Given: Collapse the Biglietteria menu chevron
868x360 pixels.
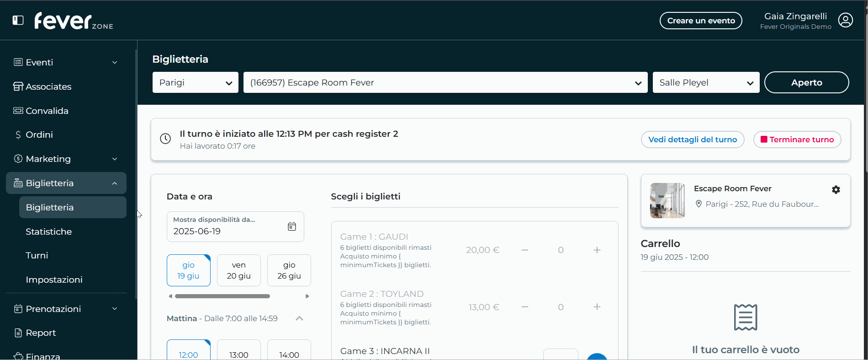Looking at the screenshot, I should pos(115,183).
